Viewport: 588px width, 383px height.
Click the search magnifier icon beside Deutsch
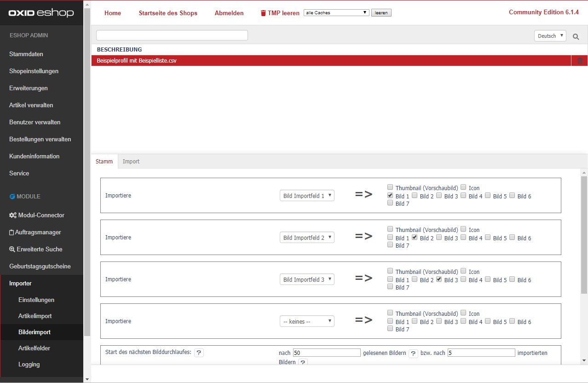[576, 36]
